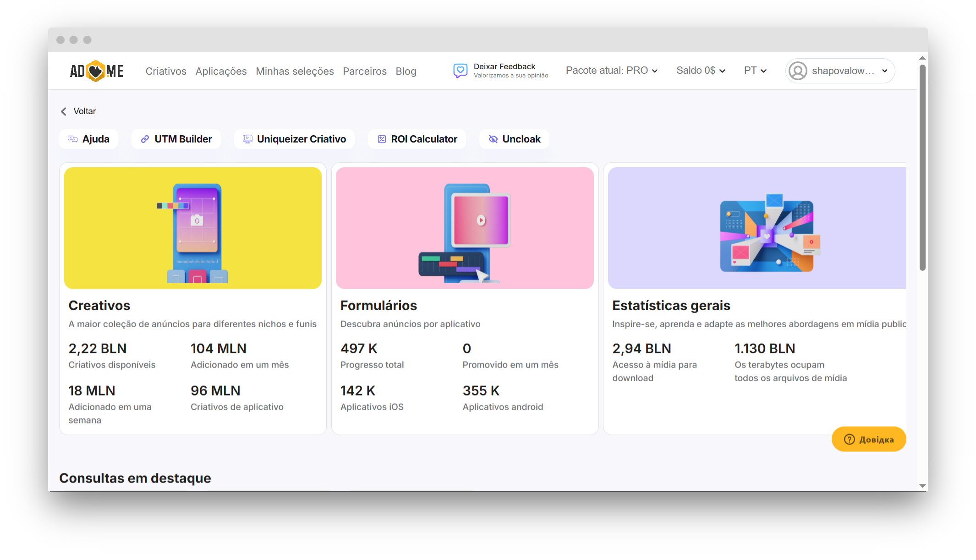Click the user avatar icon

click(798, 71)
